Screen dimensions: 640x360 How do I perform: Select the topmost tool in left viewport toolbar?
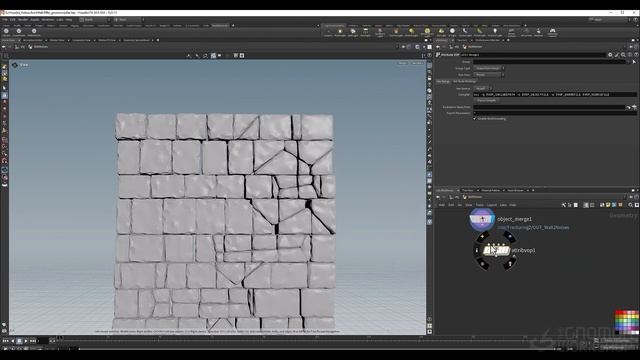(4, 66)
